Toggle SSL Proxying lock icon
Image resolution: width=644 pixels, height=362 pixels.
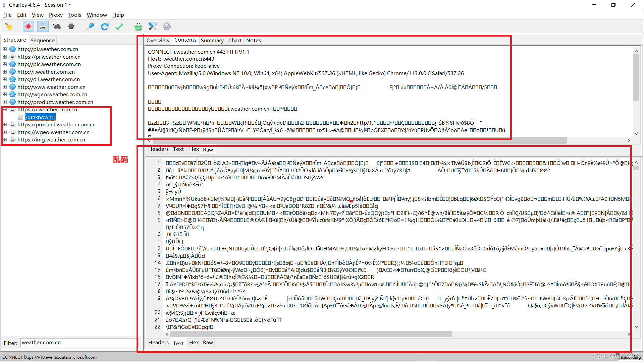(x=43, y=26)
